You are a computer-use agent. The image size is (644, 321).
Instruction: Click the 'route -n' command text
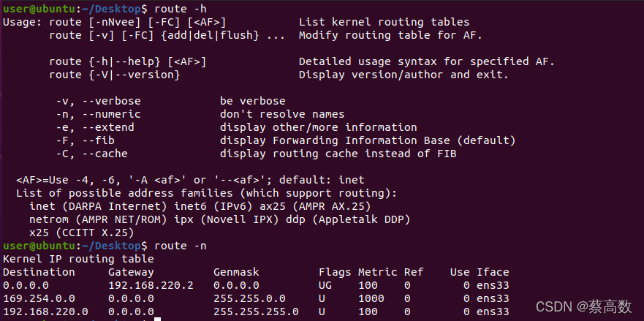pos(181,246)
